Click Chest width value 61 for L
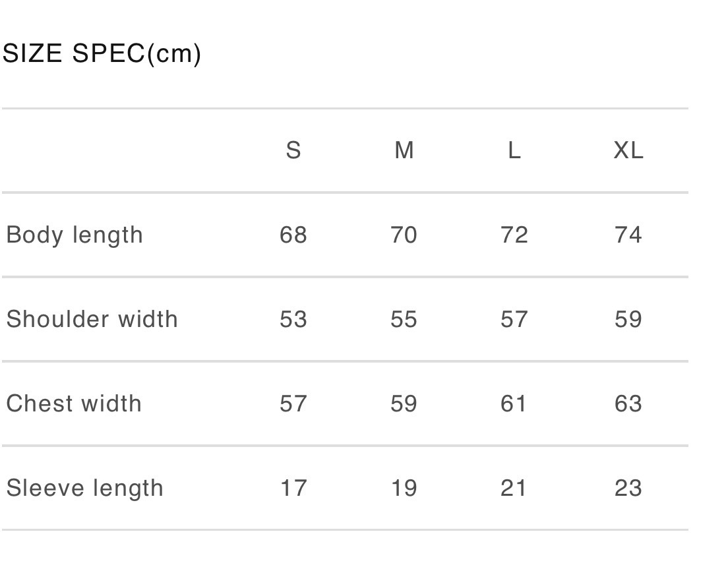This screenshot has height=569, width=728. click(x=514, y=404)
